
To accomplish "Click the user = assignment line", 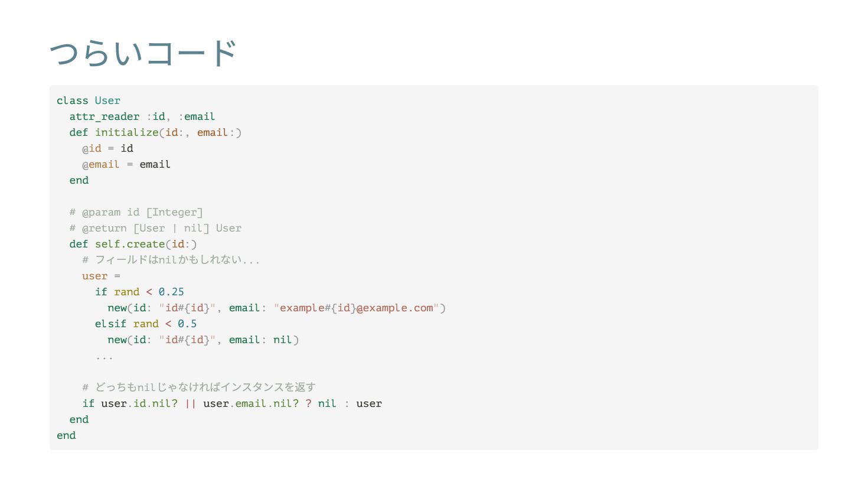I will (101, 276).
